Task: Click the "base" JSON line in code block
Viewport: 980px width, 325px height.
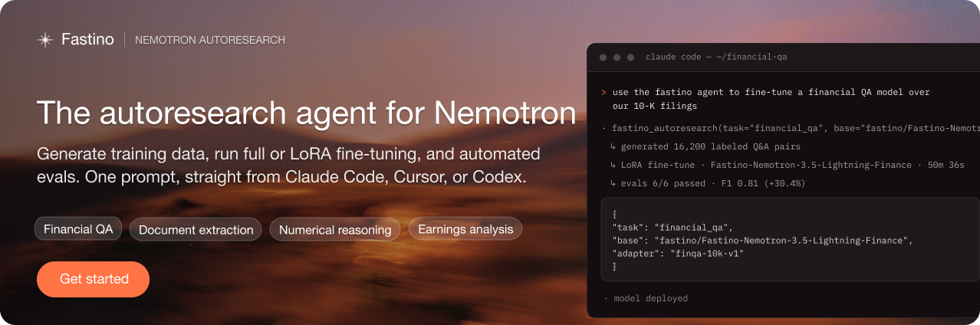Action: pos(762,241)
